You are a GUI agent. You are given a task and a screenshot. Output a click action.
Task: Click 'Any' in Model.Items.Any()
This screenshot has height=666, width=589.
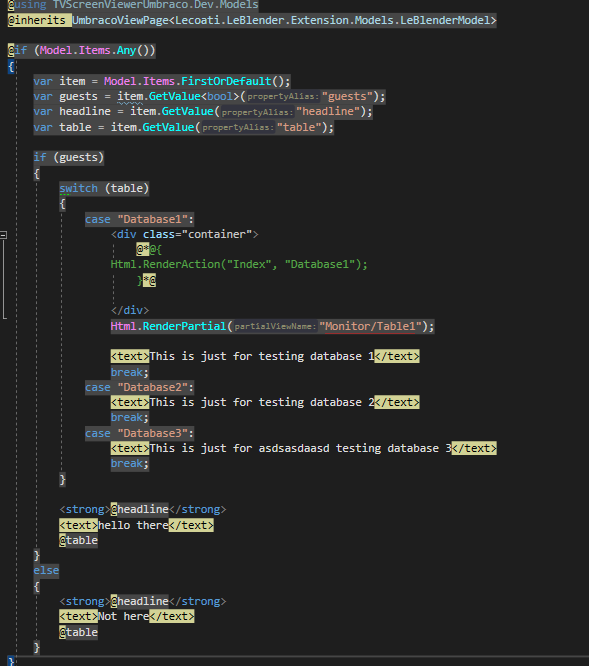(127, 51)
